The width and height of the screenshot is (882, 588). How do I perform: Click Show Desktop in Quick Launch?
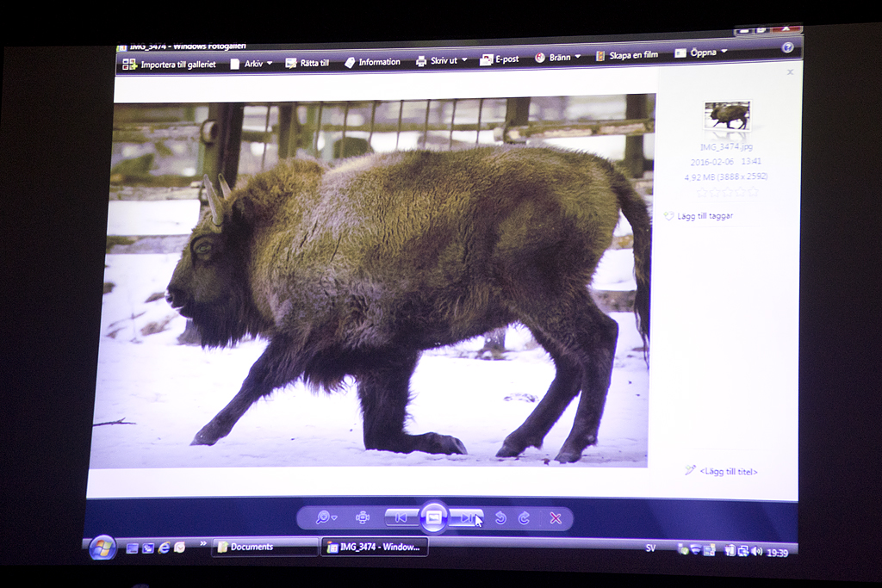[132, 548]
